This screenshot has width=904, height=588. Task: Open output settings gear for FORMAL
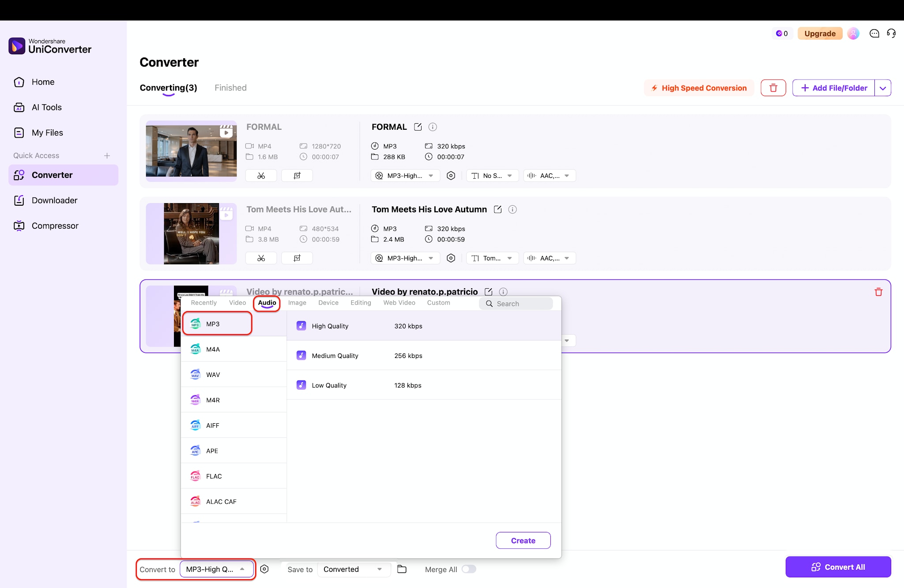pos(451,176)
